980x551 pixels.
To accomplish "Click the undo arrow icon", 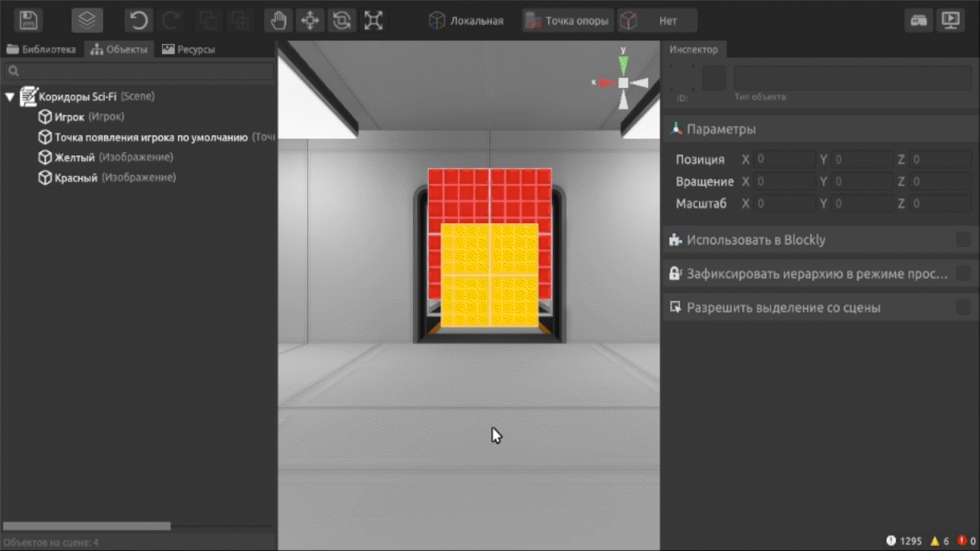I will coord(138,20).
